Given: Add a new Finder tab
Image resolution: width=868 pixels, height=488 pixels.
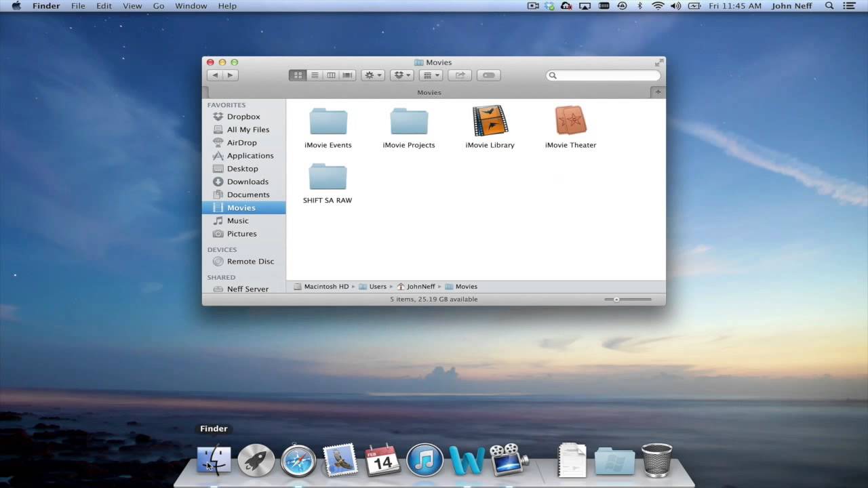Looking at the screenshot, I should (657, 91).
